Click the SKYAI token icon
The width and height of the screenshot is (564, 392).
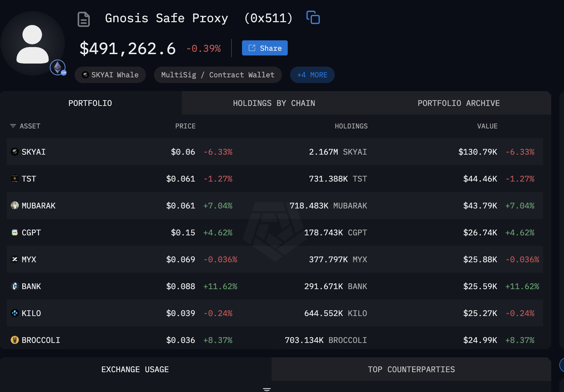coord(14,152)
